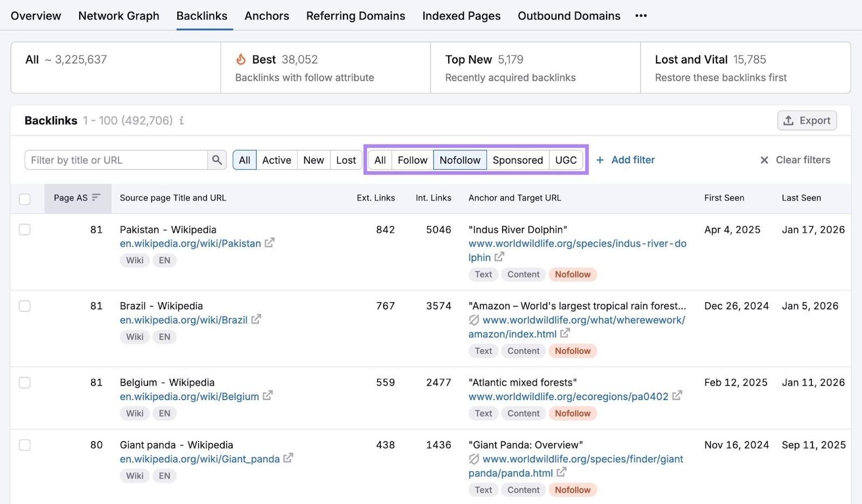
Task: Toggle the select-all checkbox in the table header
Action: (25, 199)
